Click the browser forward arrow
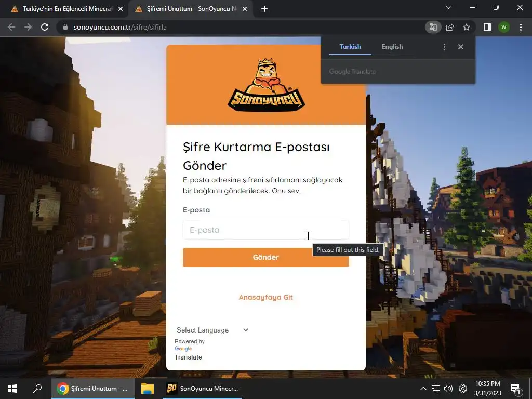This screenshot has width=532, height=399. 28,27
